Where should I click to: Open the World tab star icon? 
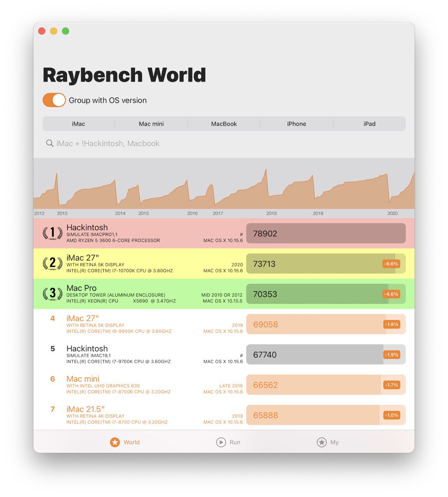coord(115,442)
